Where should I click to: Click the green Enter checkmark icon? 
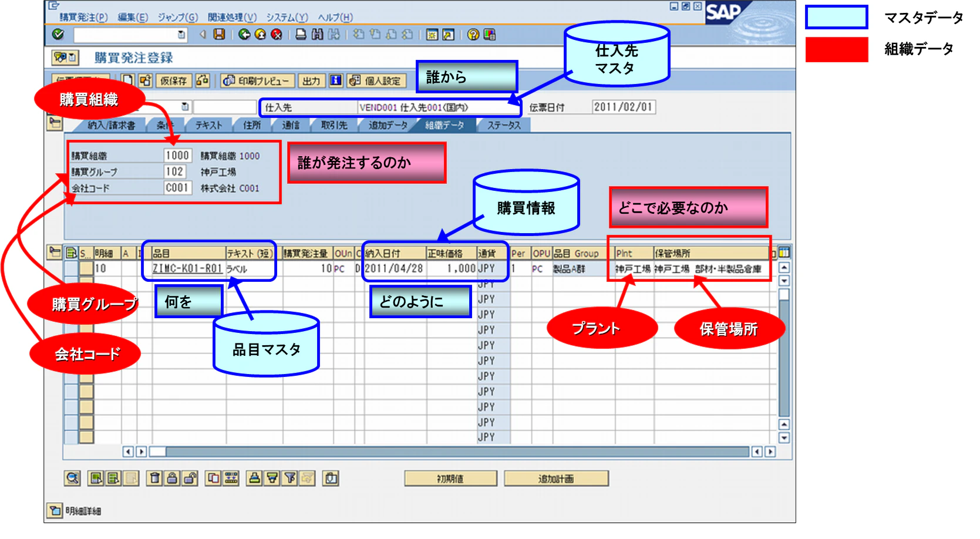[58, 34]
